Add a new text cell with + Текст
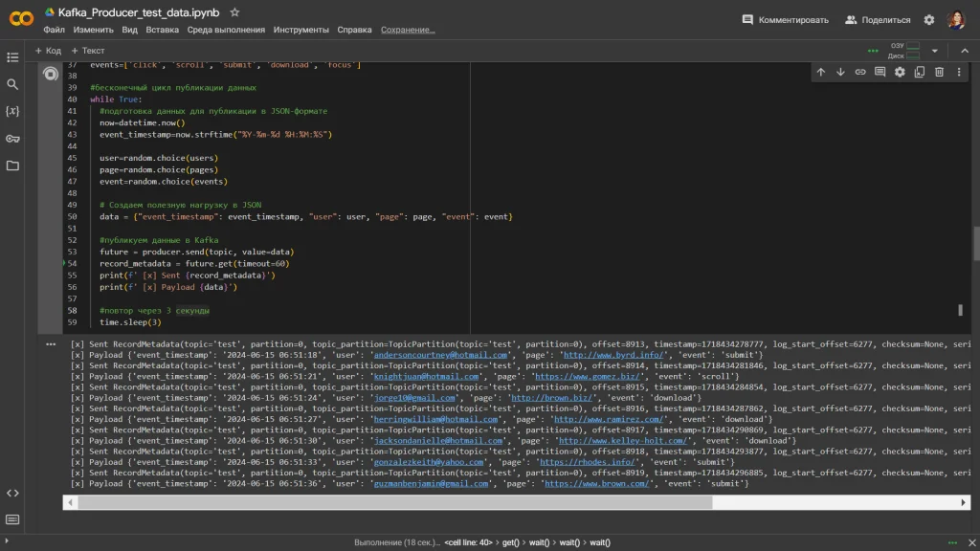Image resolution: width=980 pixels, height=551 pixels. click(87, 51)
